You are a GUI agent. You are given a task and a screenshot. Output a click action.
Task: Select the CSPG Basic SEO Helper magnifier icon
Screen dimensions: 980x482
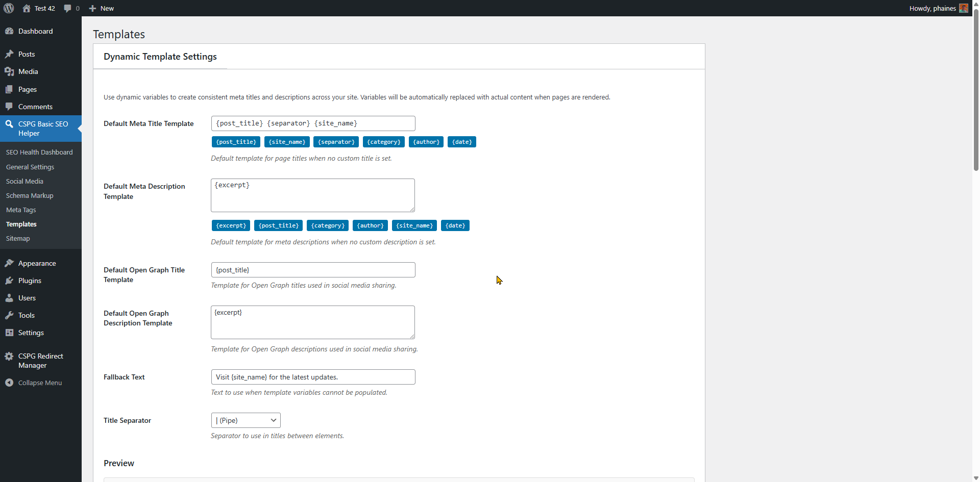tap(9, 124)
